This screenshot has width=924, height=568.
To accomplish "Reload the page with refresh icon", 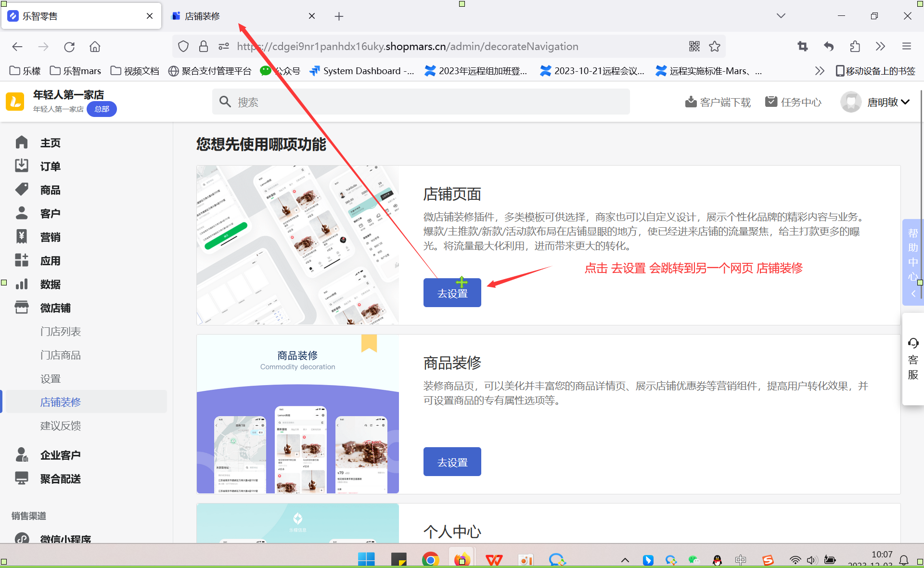I will coord(69,47).
